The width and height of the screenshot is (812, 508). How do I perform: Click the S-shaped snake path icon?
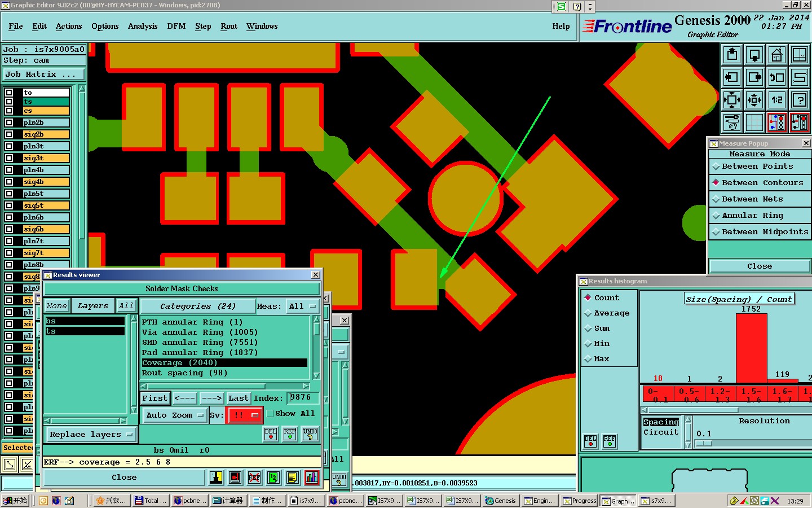800,77
